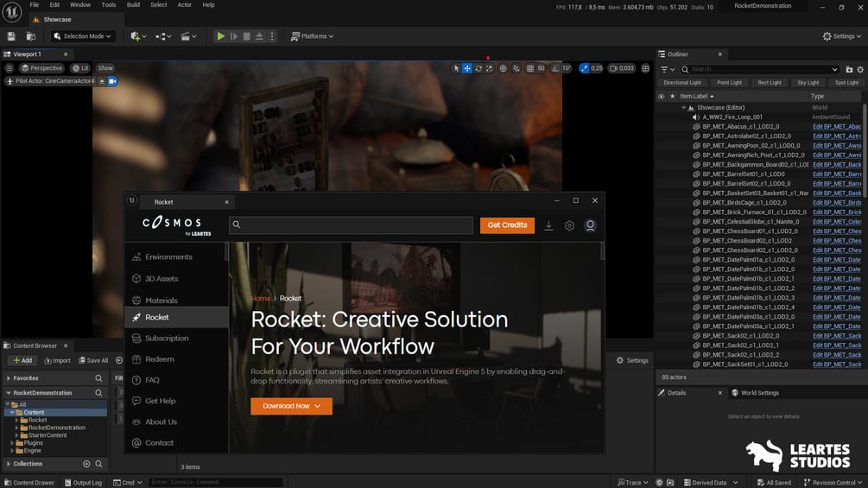Open the Add content quickly dropdown icon
The image size is (868, 488).
click(x=138, y=36)
